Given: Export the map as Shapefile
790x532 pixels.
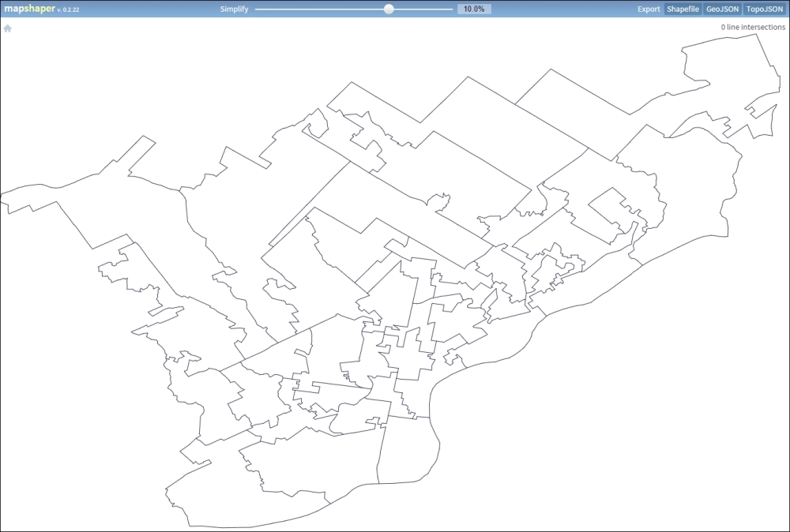Looking at the screenshot, I should 683,9.
